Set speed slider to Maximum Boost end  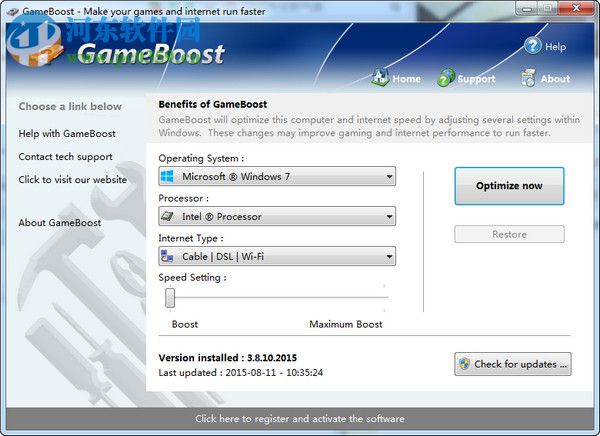(x=386, y=297)
